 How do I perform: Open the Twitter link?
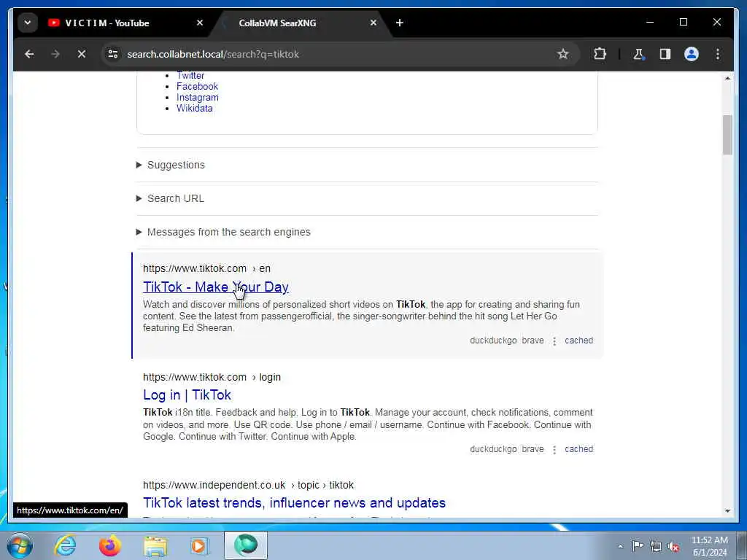click(x=190, y=75)
